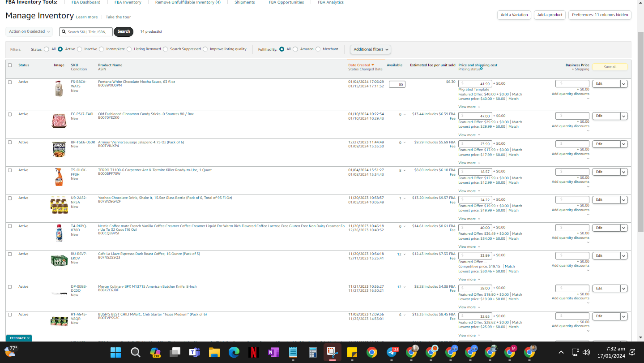Switch to the FBA Inventory tab

[128, 2]
